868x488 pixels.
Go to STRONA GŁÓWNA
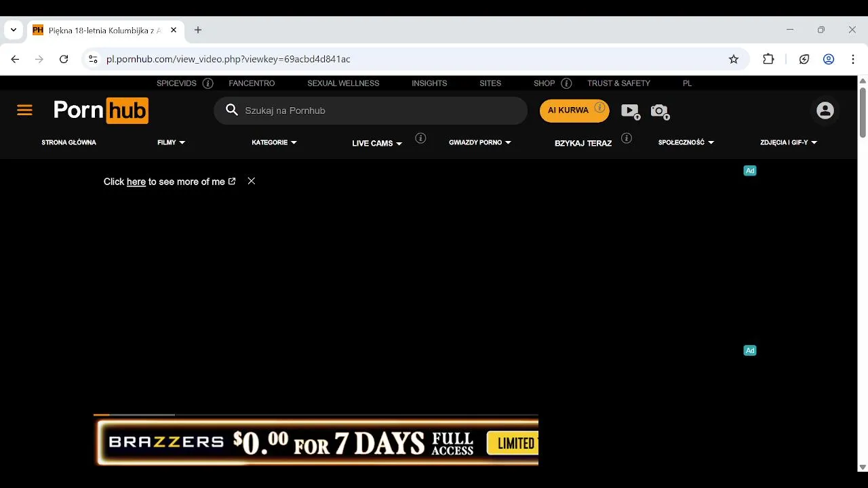pos(69,142)
